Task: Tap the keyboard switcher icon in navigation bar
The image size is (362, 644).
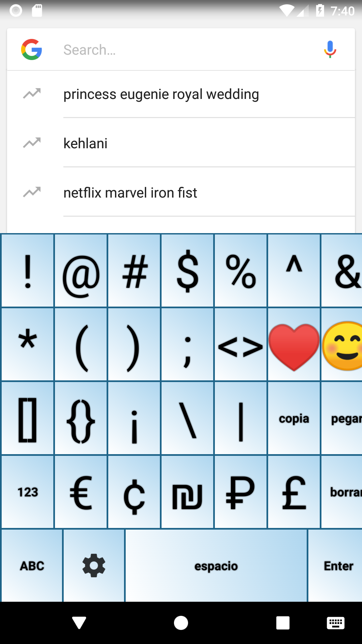Action: coord(336,623)
